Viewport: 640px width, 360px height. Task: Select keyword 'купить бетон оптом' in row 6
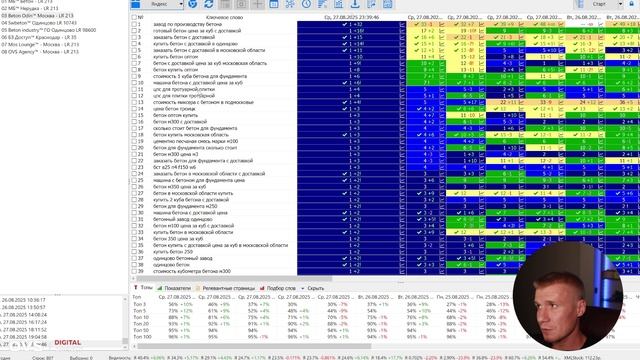point(176,57)
